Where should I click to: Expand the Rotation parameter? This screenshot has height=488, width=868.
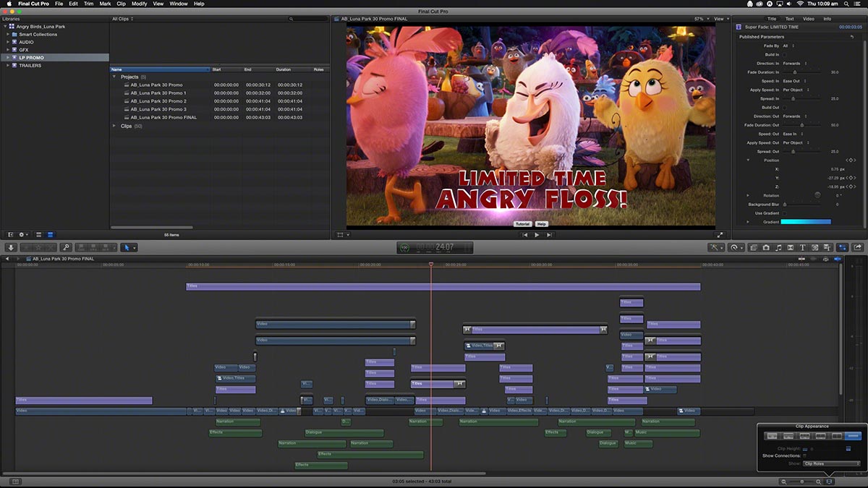pyautogui.click(x=748, y=195)
